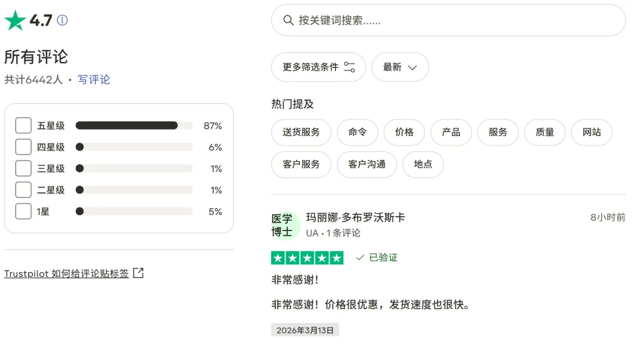This screenshot has height=345, width=644.
Task: Click the Trustpilot green star logo
Action: coord(15,19)
